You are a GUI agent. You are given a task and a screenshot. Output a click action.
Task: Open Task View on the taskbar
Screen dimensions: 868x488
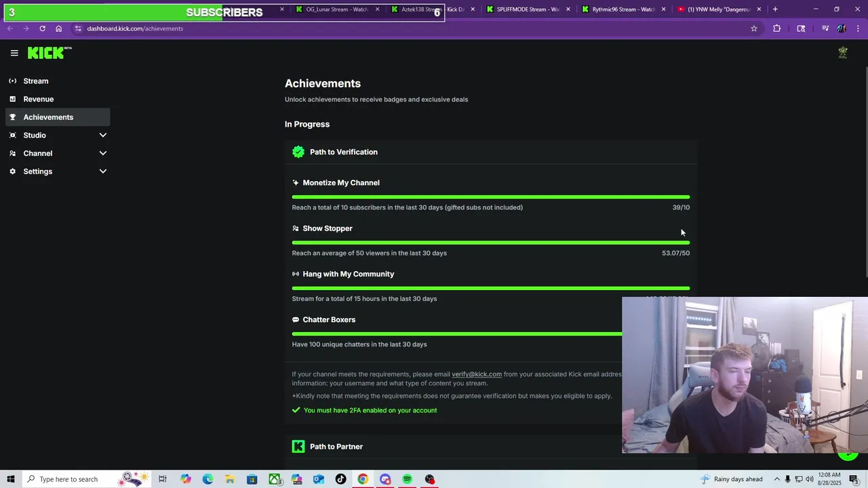click(163, 479)
